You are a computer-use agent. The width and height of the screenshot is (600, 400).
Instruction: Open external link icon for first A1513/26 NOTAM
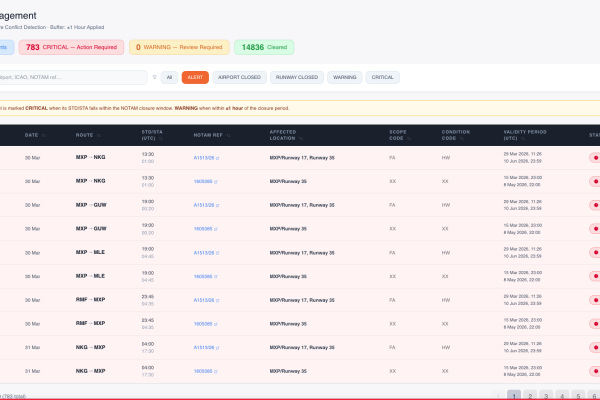[216, 157]
